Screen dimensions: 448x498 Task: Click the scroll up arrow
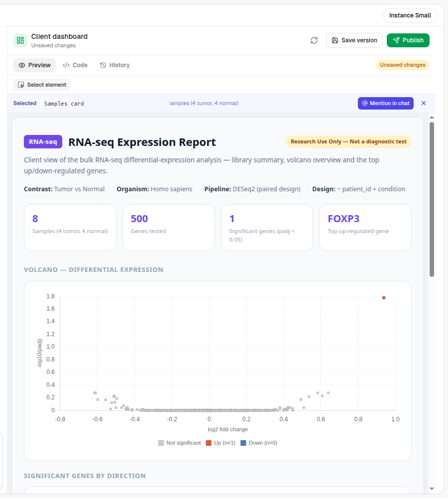pos(432,118)
